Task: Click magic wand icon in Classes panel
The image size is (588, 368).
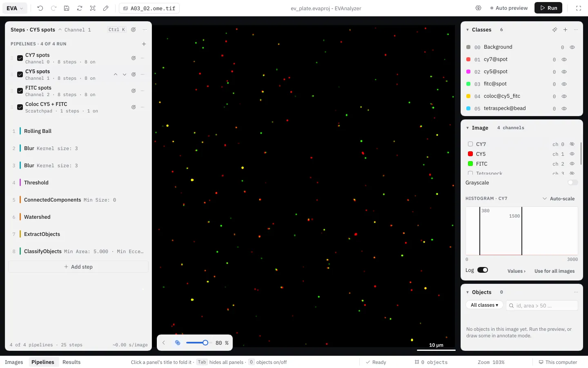Action: 555,30
